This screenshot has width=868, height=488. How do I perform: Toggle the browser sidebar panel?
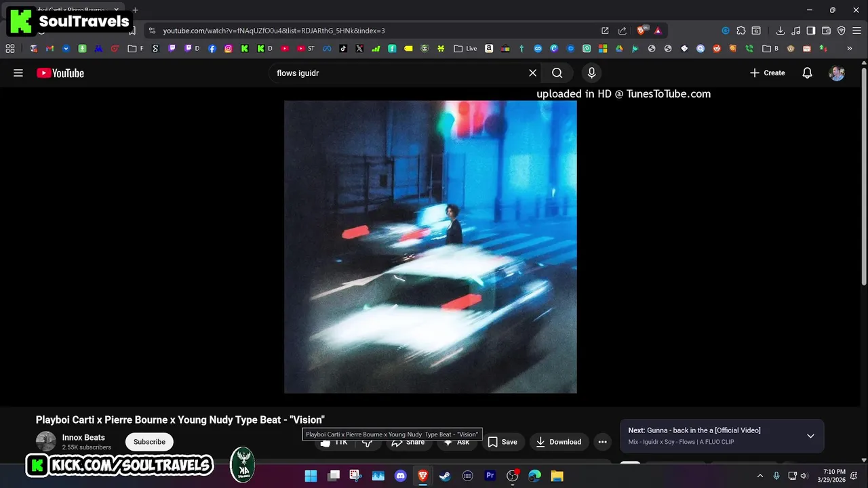(811, 30)
